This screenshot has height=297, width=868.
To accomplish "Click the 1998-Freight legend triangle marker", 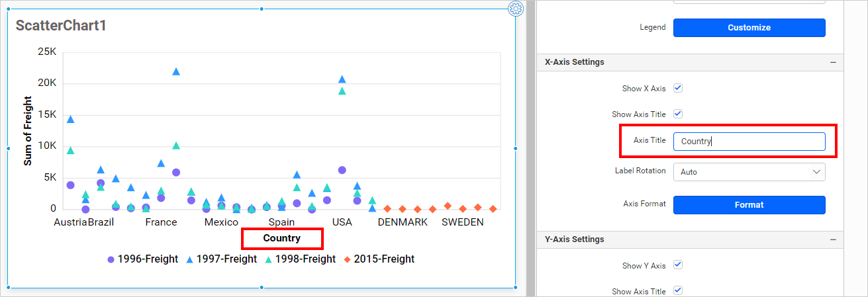I will tap(268, 259).
